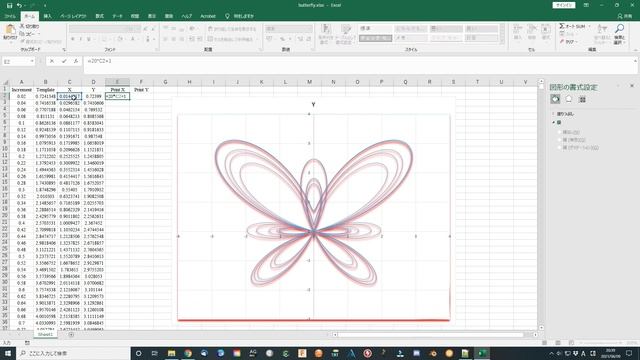This screenshot has width=640, height=360.
Task: Click the Normal cell style in styles gallery
Action: 376,29
